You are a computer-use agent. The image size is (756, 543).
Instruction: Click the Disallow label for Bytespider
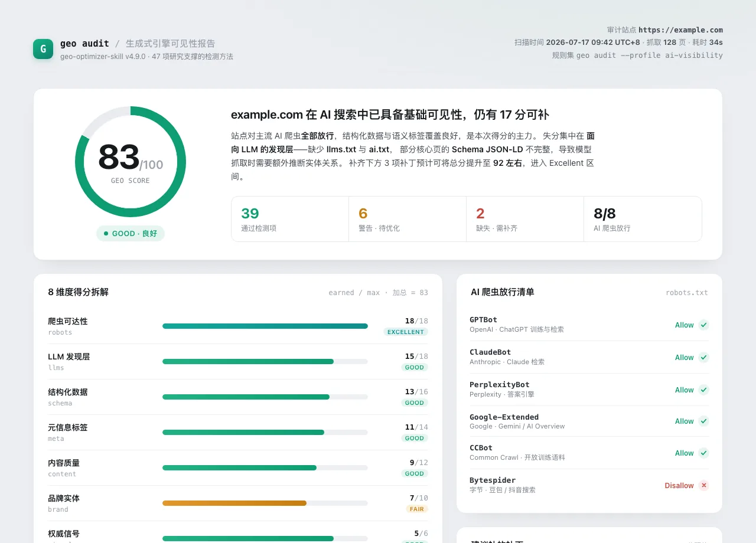pos(679,485)
